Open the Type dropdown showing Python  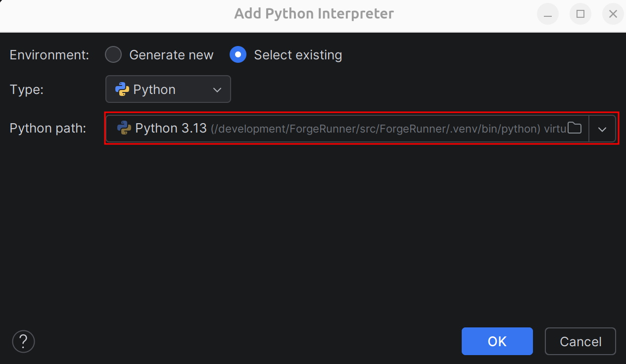click(x=168, y=90)
